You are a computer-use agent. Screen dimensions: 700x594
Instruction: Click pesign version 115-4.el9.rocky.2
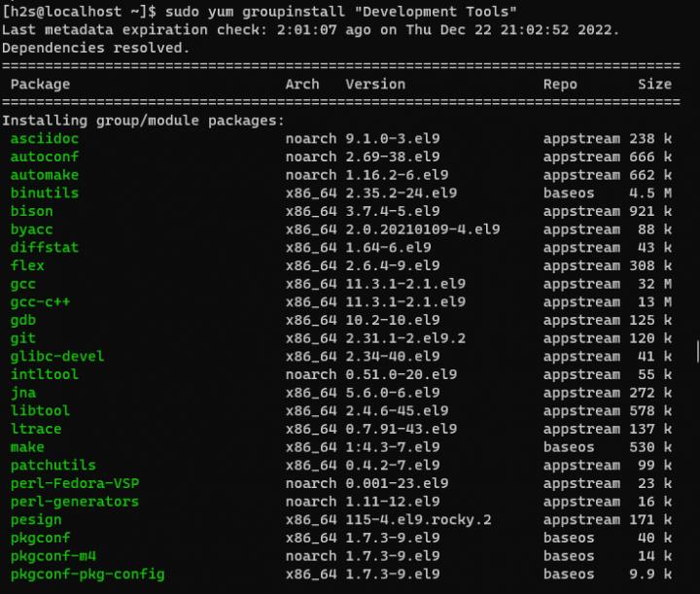tap(418, 520)
